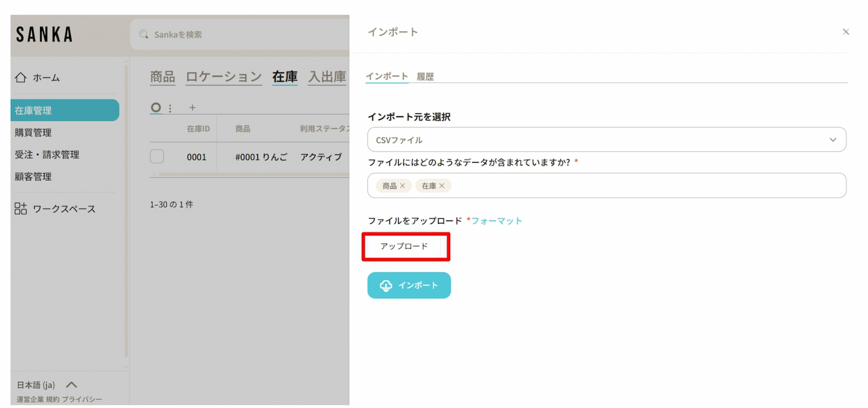Open the ワークスペース workspace icon
The width and height of the screenshot is (868, 408).
(21, 209)
